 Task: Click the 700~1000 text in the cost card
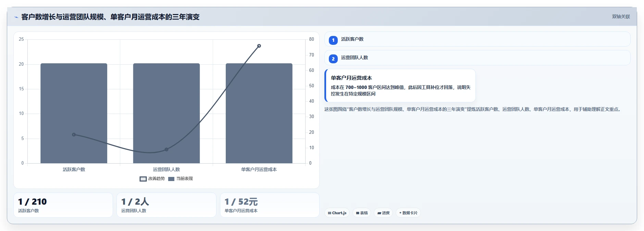click(356, 87)
